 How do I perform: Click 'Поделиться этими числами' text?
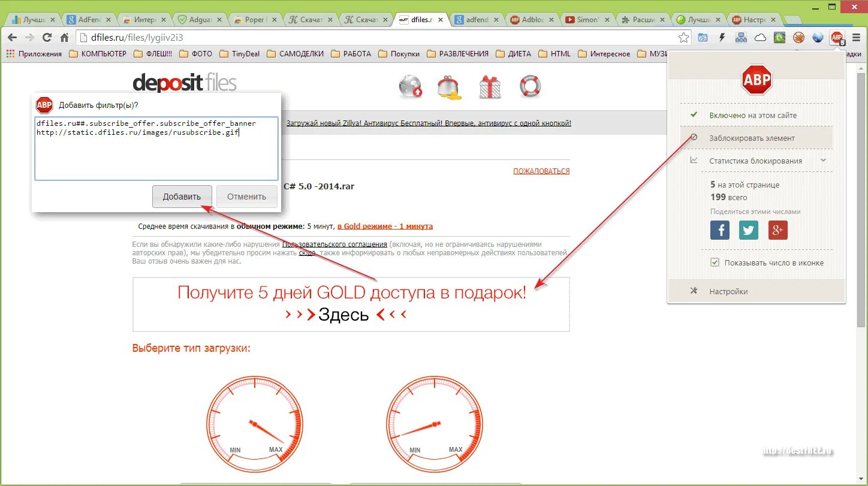[x=755, y=212]
